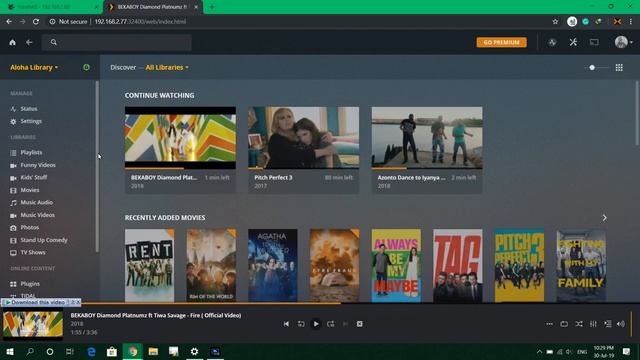Screen dimensions: 640x360
Task: Open File Explorer from taskbar
Action: click(153, 351)
